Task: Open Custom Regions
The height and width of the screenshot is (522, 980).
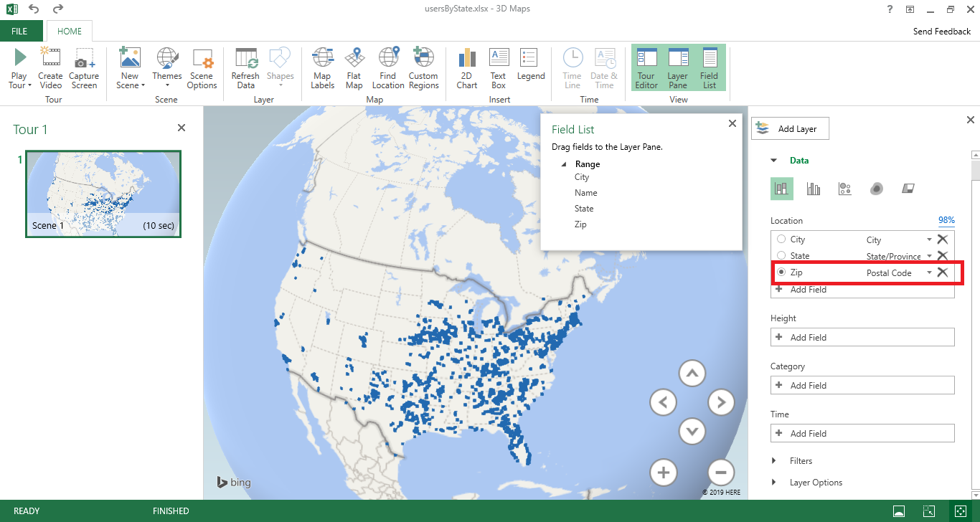Action: pos(423,68)
